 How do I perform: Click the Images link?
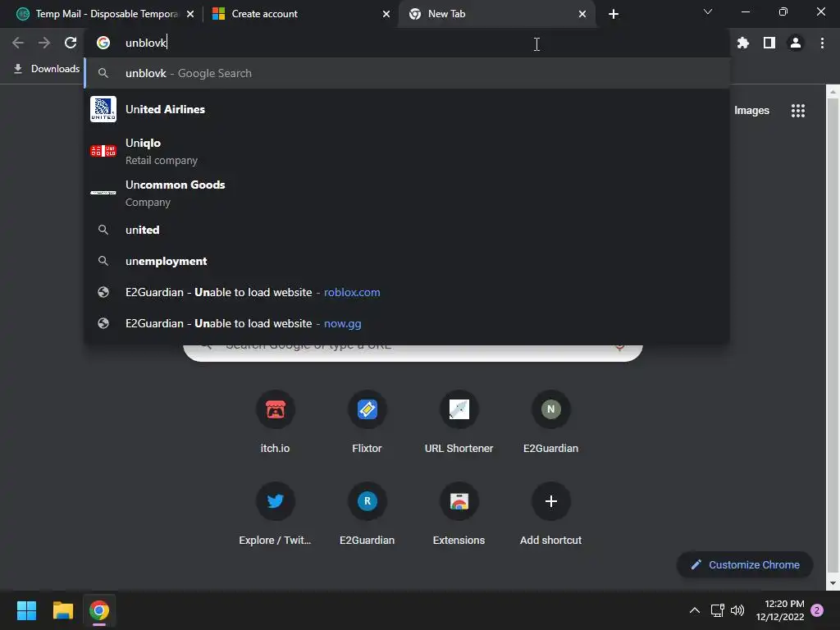click(751, 111)
